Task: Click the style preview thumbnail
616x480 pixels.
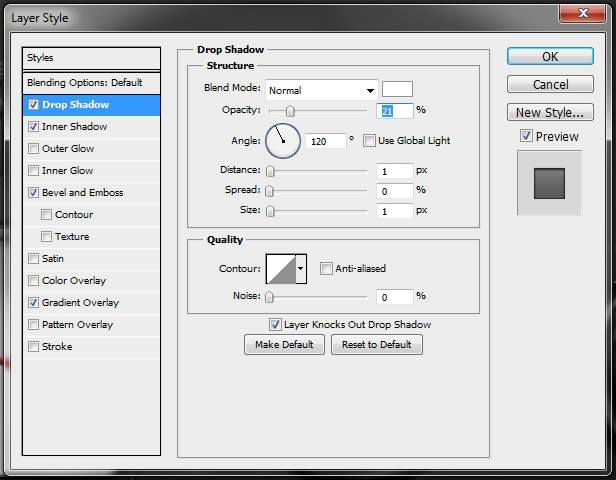Action: 549,183
